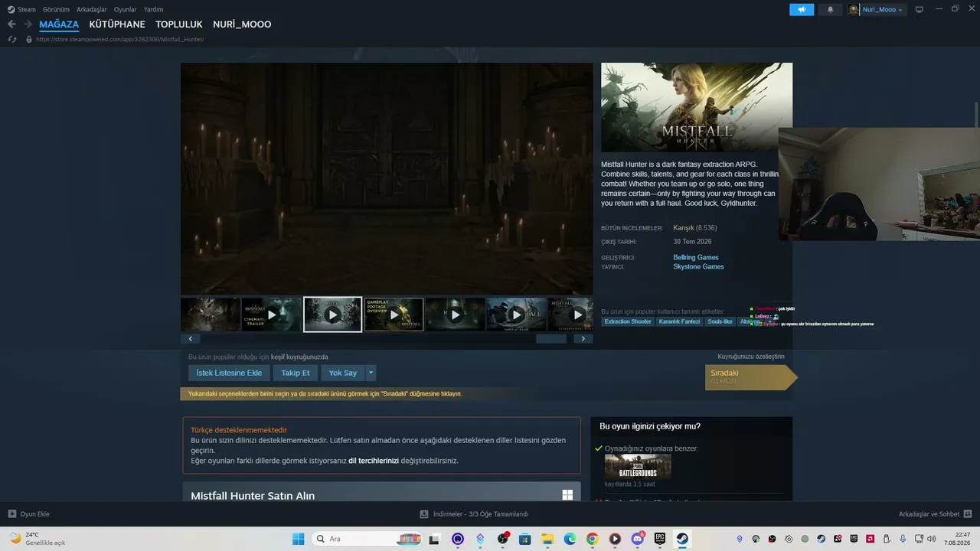The width and height of the screenshot is (980, 551).
Task: Open the keşif kuyruğunuzda link
Action: pos(299,357)
